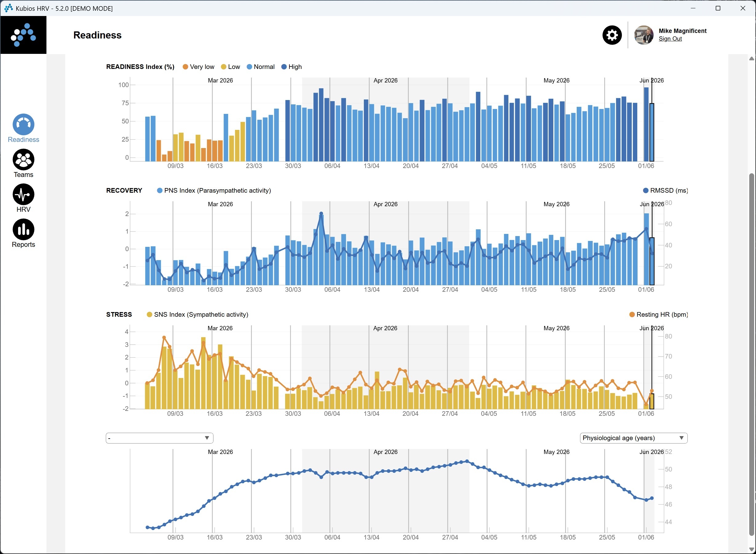Toggle the Normal legend dot

coord(249,67)
